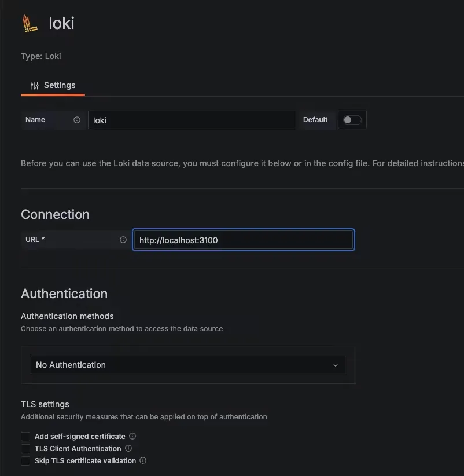Click the chevron arrow of authentication dropdown
464x476 pixels.
pos(336,365)
